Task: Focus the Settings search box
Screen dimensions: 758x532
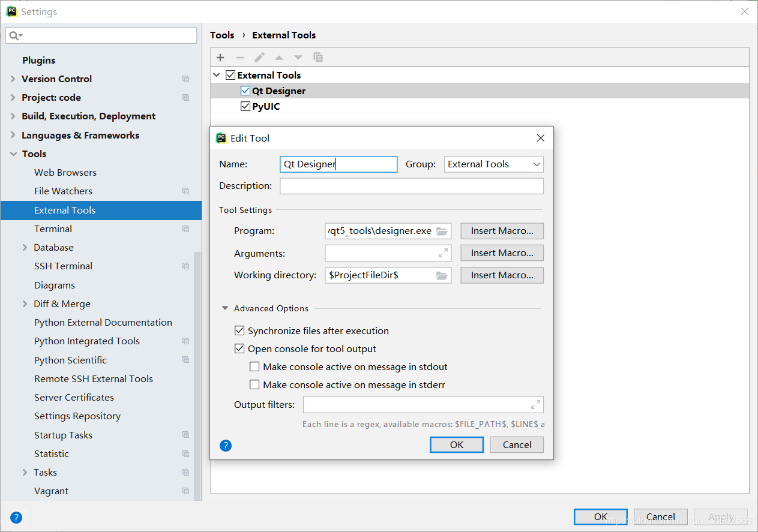Action: tap(101, 36)
